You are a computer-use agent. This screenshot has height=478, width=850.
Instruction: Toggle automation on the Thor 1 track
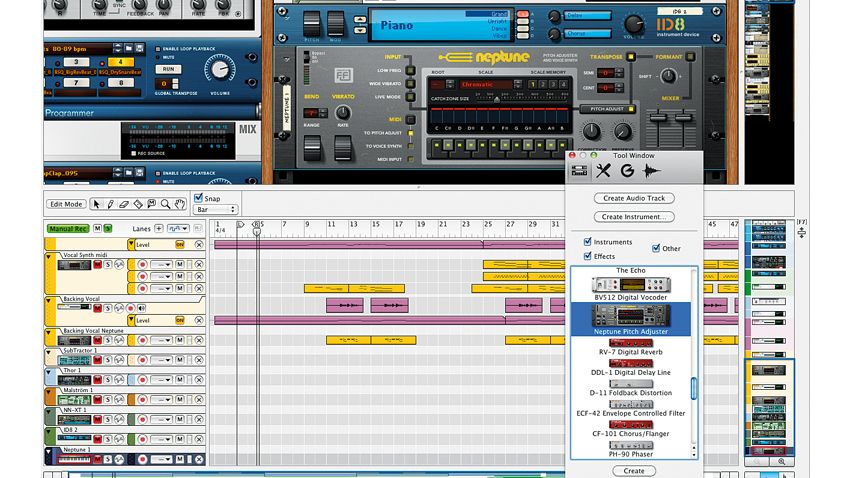point(119,380)
